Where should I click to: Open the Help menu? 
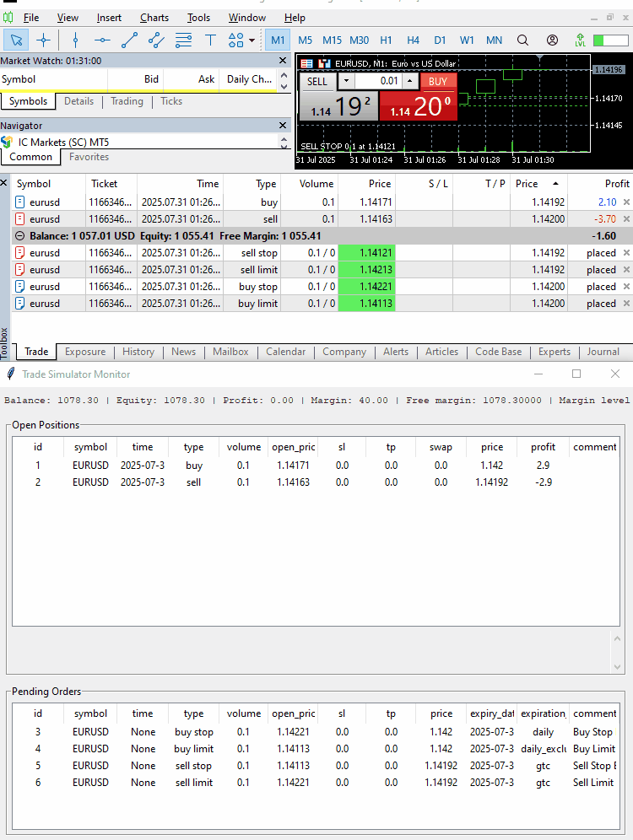(295, 18)
